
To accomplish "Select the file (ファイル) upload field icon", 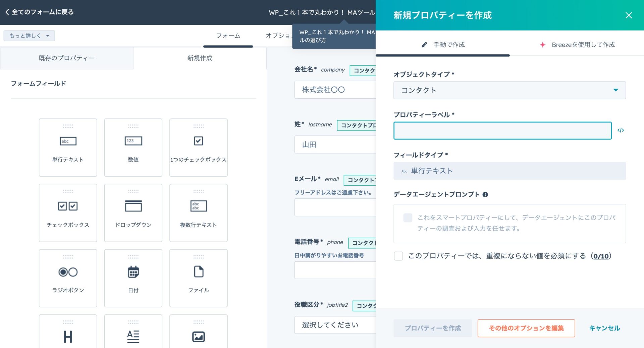I will 198,272.
